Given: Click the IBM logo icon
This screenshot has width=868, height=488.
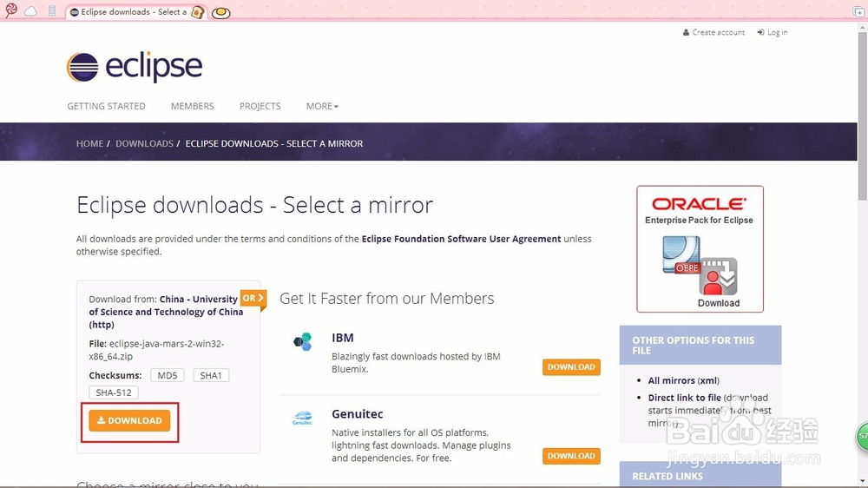Looking at the screenshot, I should coord(303,342).
